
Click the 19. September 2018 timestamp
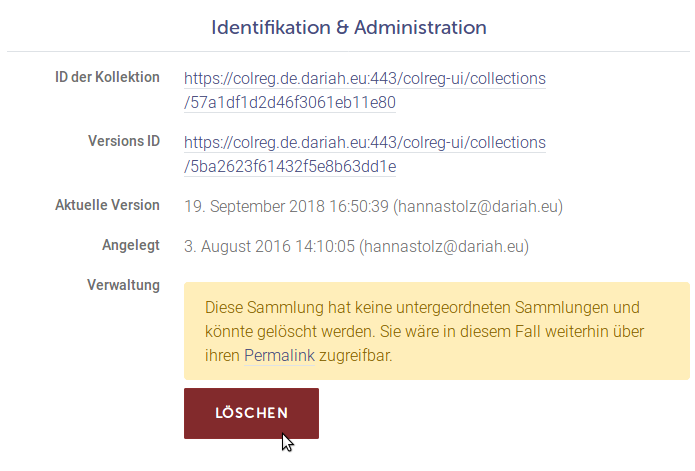286,207
